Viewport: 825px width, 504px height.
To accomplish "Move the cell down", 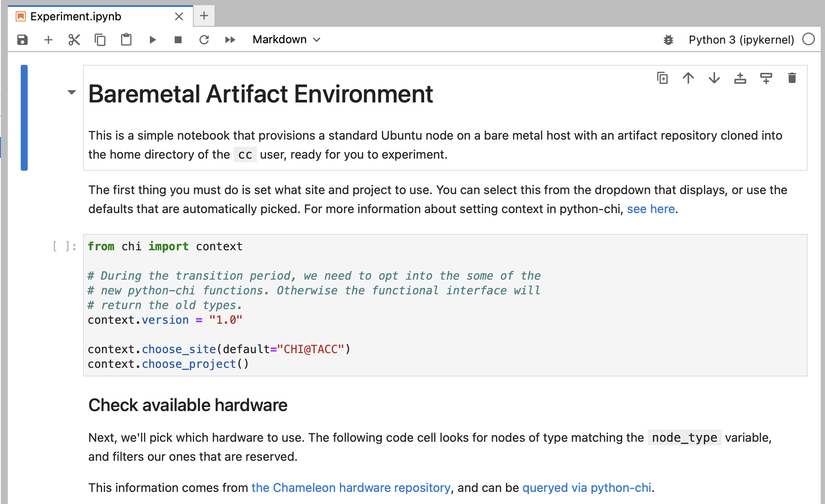I will click(714, 78).
